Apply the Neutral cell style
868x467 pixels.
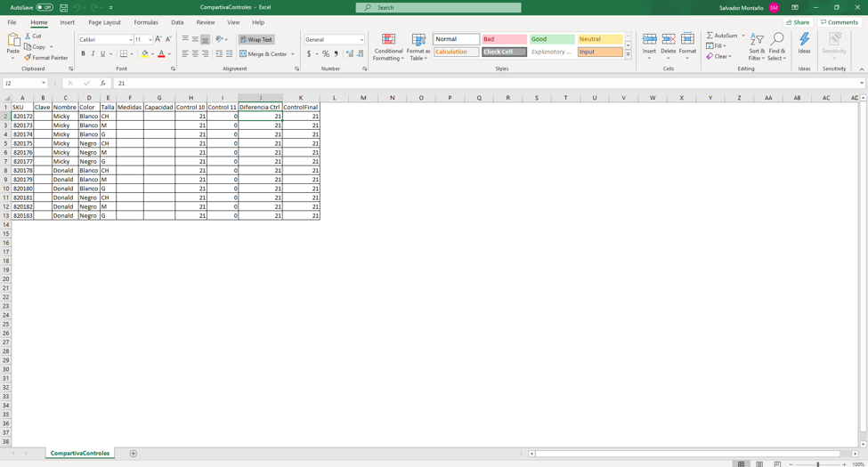pos(600,39)
